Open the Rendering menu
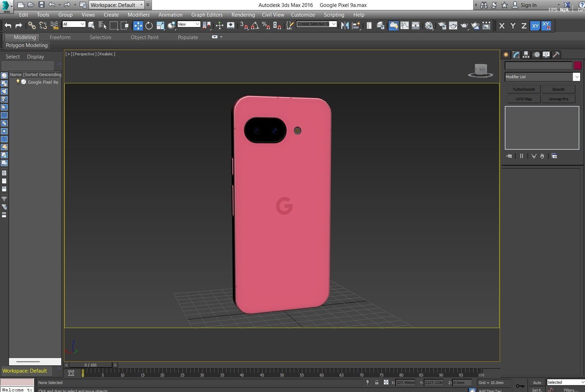 click(x=243, y=15)
